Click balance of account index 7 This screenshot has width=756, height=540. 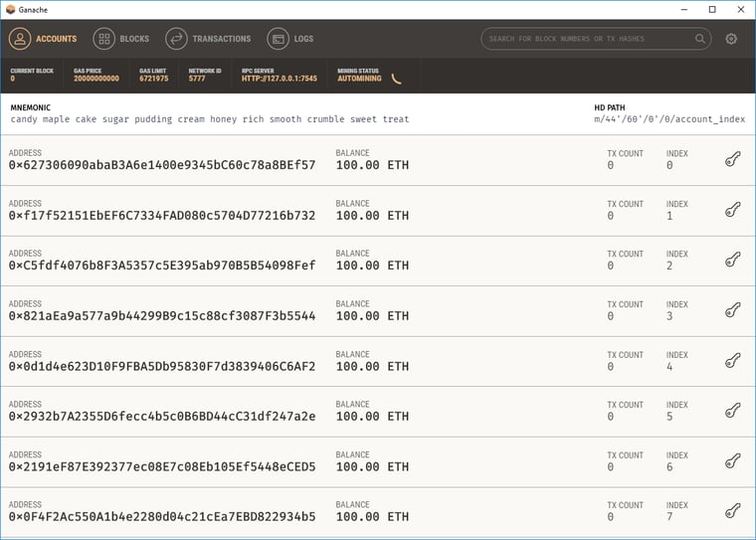[x=372, y=516]
